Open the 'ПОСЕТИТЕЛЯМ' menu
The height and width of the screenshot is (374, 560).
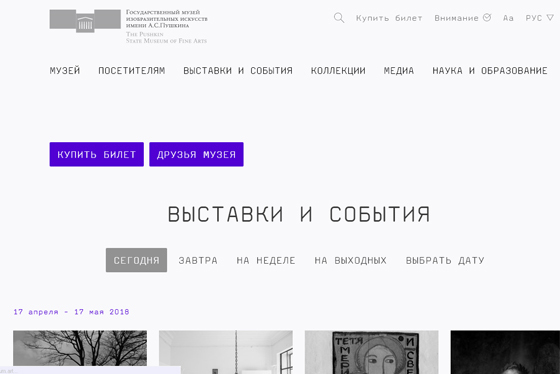(x=132, y=71)
